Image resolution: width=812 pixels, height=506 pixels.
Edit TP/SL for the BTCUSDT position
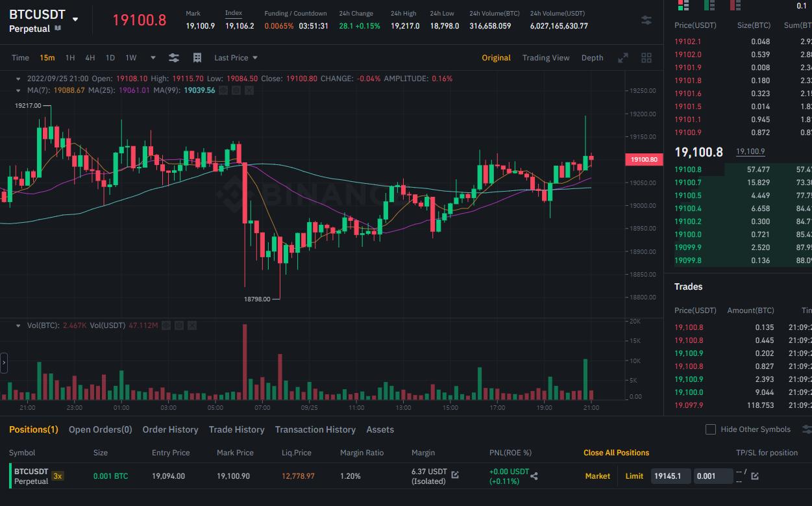(755, 476)
